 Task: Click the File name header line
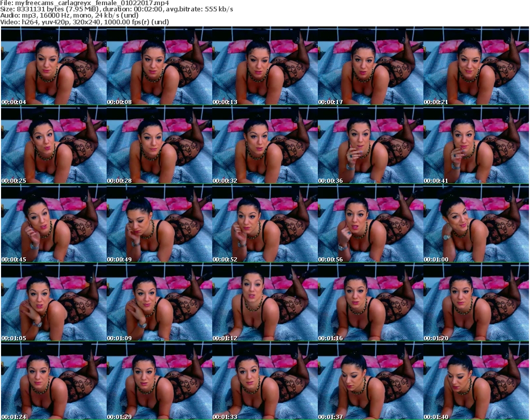coord(84,3)
